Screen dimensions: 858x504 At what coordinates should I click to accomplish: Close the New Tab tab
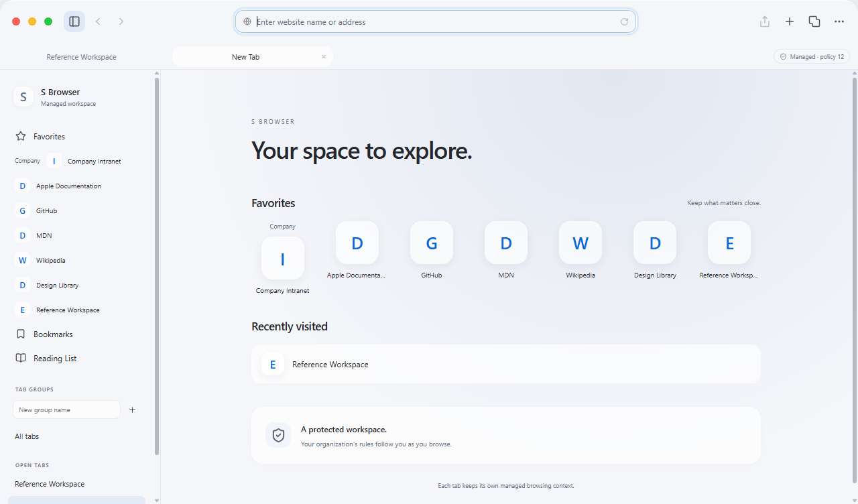324,57
